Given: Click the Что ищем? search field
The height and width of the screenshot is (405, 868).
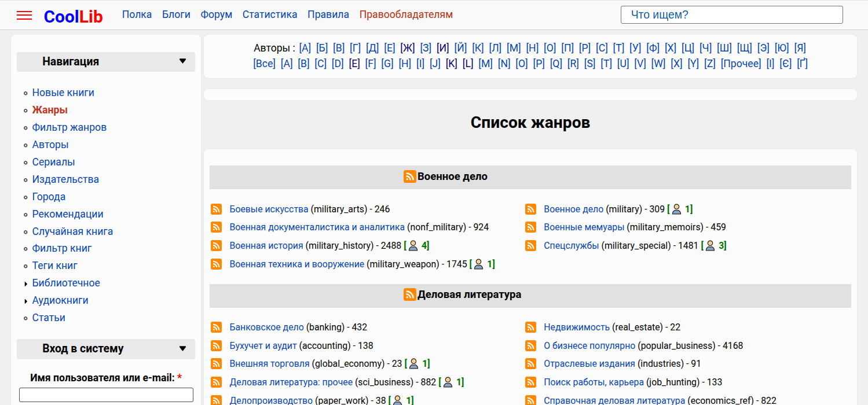Looking at the screenshot, I should pos(731,15).
